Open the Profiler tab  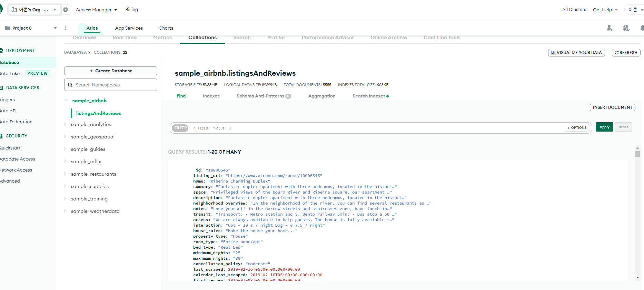276,38
